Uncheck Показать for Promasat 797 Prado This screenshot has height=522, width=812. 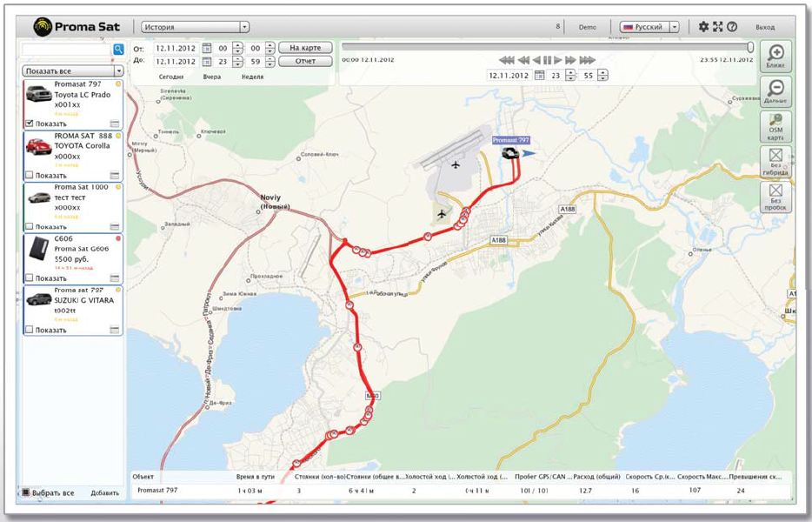coord(29,124)
